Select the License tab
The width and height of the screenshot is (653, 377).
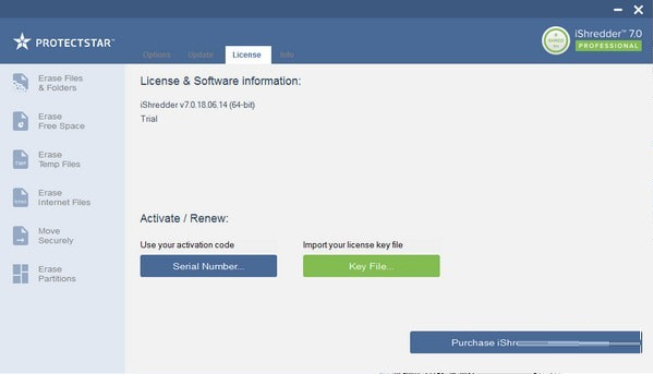pos(248,55)
